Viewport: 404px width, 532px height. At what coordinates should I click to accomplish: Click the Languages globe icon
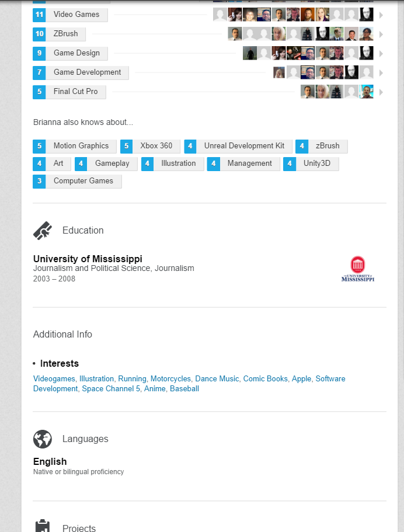43,439
